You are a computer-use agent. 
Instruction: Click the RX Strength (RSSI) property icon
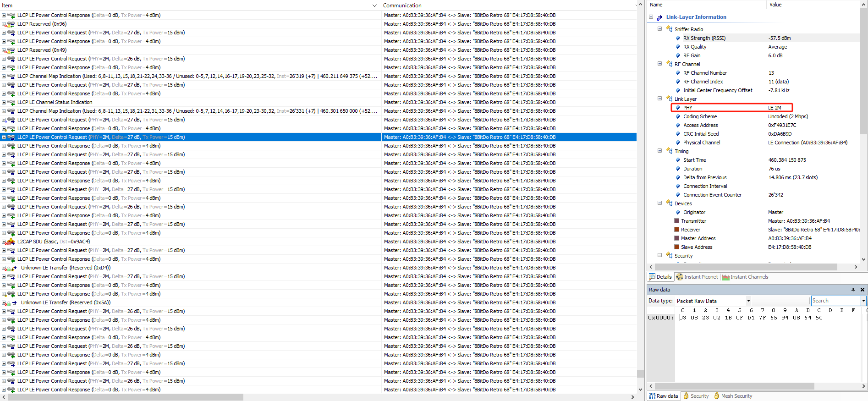[678, 38]
